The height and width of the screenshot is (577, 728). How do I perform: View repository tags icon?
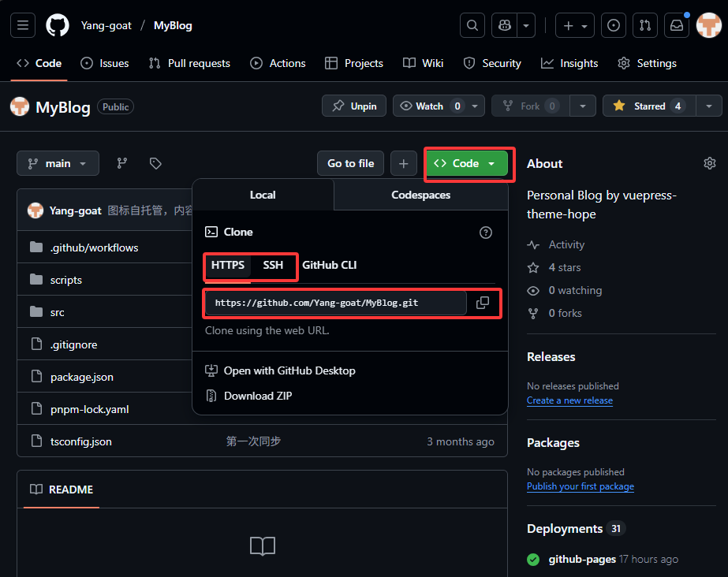click(155, 163)
